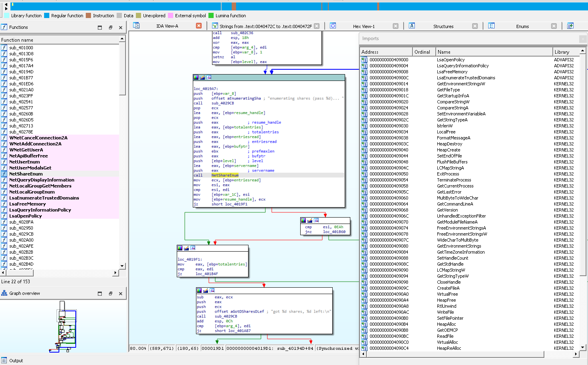The width and height of the screenshot is (588, 365).
Task: Open the Strings from .text tab
Action: 265,26
